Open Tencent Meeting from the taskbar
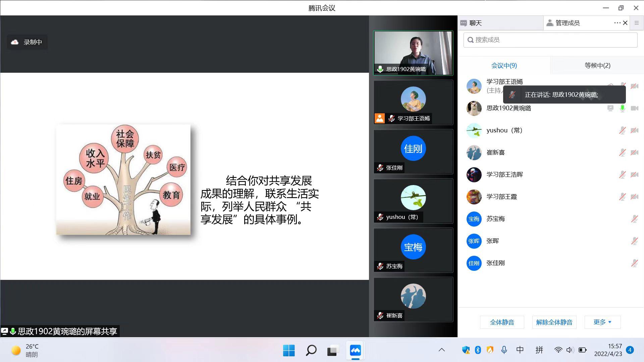Image resolution: width=644 pixels, height=362 pixels. click(x=355, y=351)
